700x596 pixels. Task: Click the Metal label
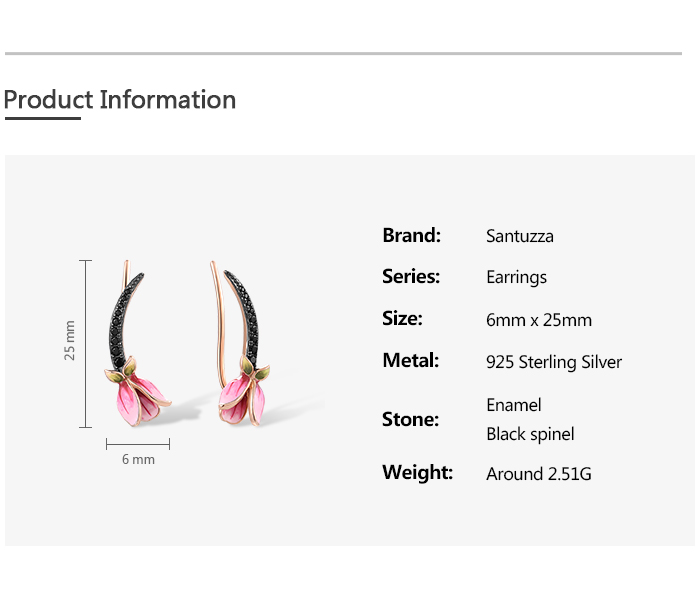410,360
